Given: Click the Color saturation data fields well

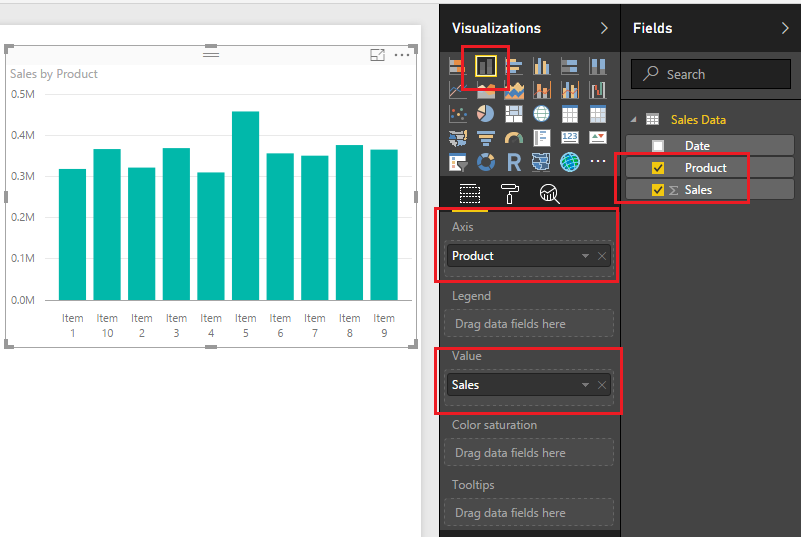Looking at the screenshot, I should pos(529,453).
